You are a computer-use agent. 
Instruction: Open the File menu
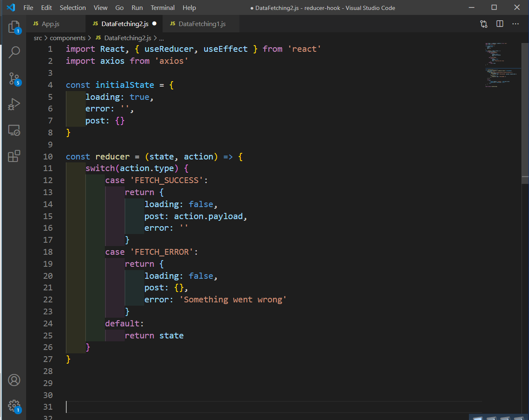click(28, 7)
